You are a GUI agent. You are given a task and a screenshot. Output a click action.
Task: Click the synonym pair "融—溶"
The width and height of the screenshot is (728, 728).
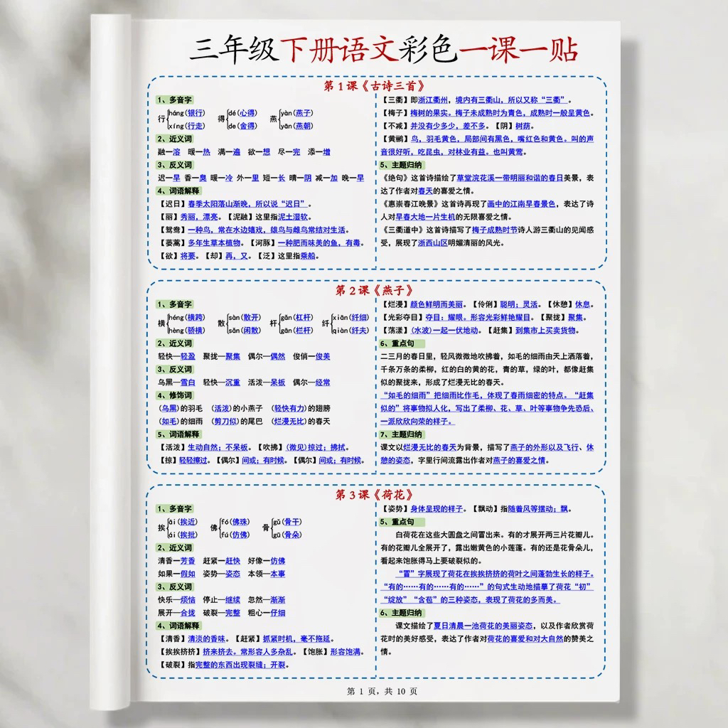pos(169,152)
